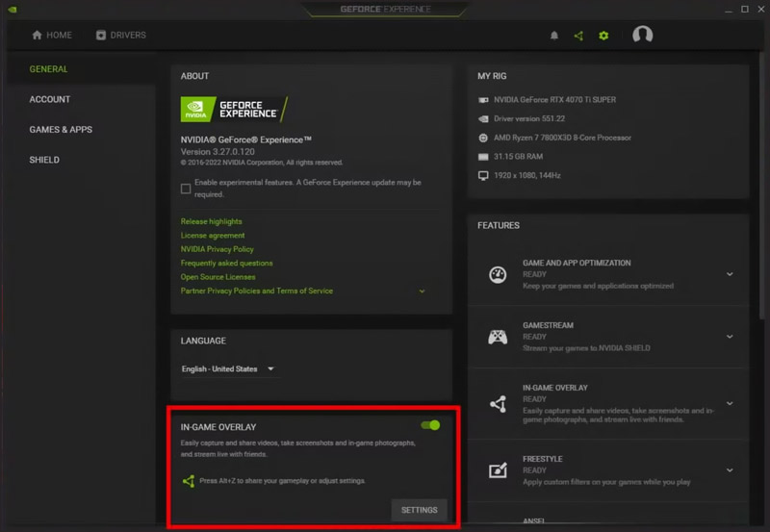The height and width of the screenshot is (532, 770).
Task: Expand the Freestyle feature chevron
Action: tap(730, 470)
